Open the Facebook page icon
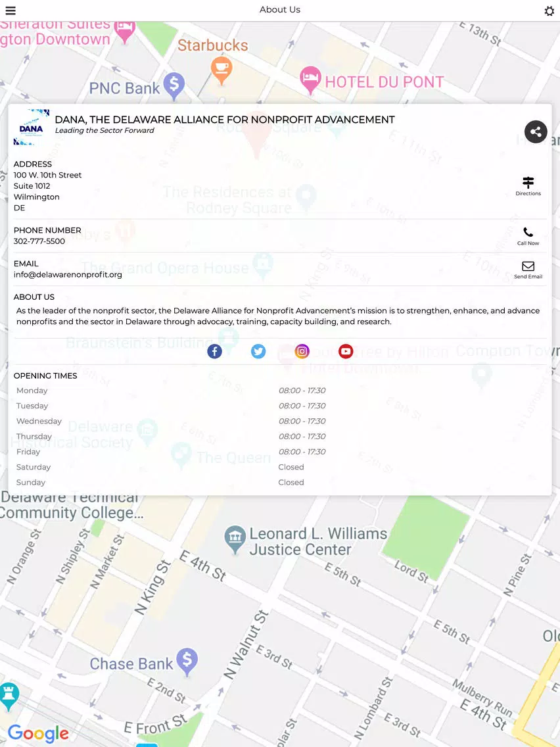Viewport: 560px width, 747px height. point(215,352)
